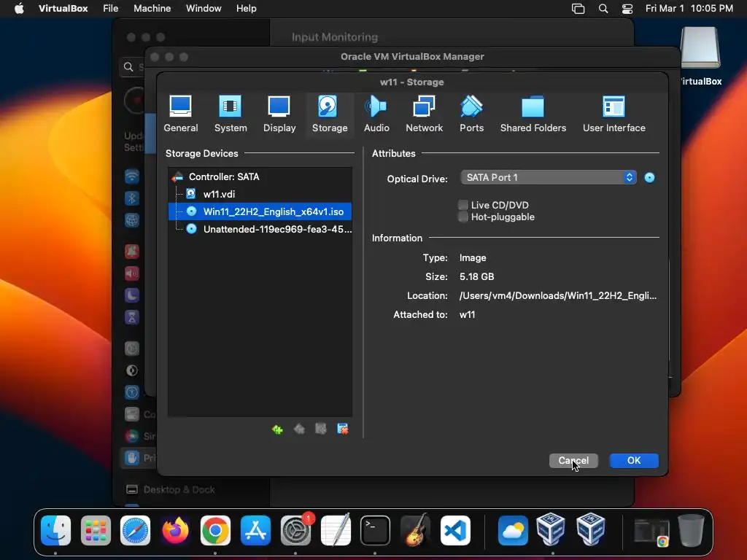The height and width of the screenshot is (560, 747).
Task: Open the User Interface settings pane
Action: (x=614, y=114)
